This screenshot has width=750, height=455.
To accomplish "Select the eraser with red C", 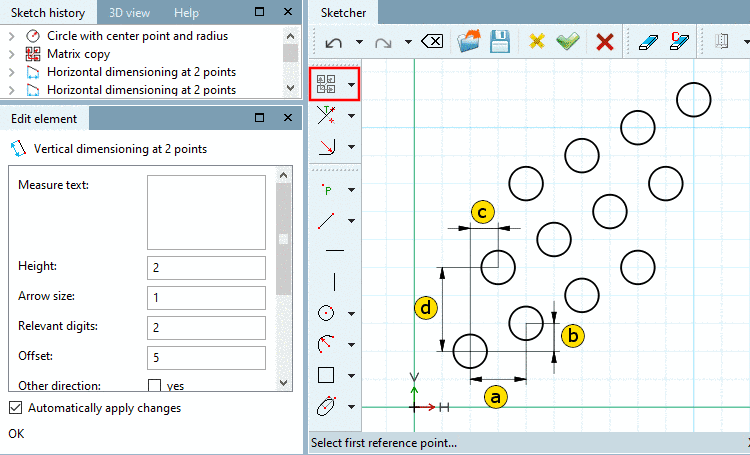I will tap(679, 41).
